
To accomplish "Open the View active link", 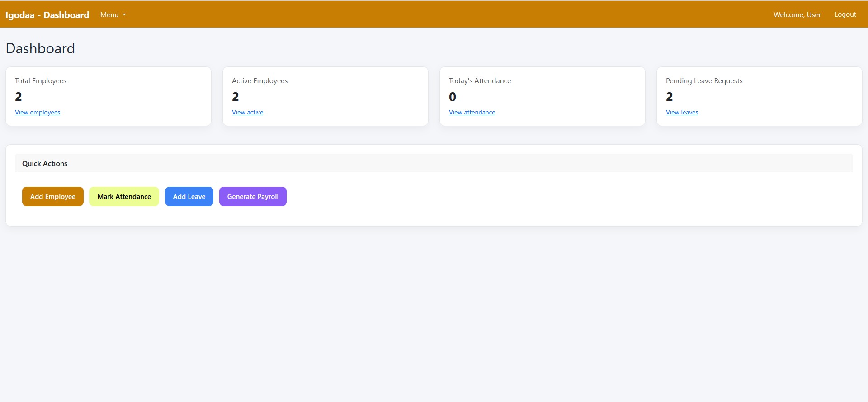I will 247,112.
